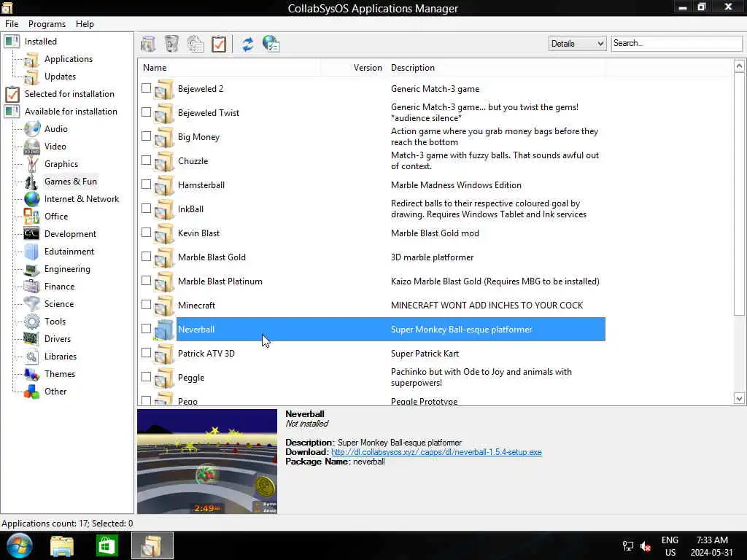Select the Finance category icon
Image resolution: width=747 pixels, height=560 pixels.
click(32, 287)
